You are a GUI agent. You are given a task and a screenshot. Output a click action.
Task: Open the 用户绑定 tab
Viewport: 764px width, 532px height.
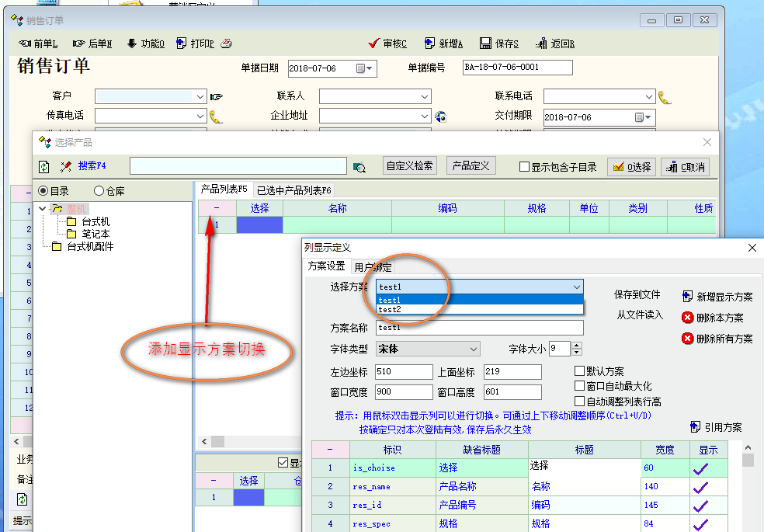click(373, 266)
